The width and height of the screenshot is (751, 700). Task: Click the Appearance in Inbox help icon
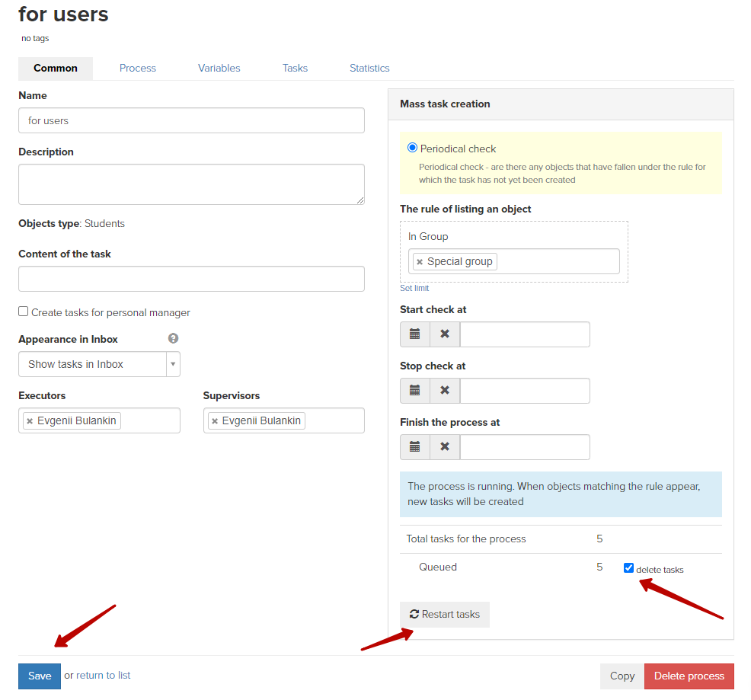[174, 338]
